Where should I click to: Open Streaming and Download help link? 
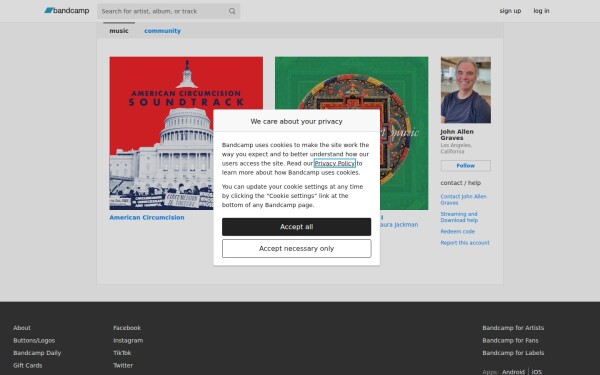click(459, 217)
